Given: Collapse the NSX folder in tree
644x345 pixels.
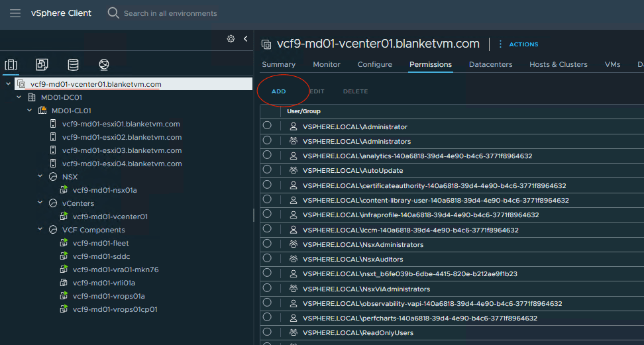Looking at the screenshot, I should pyautogui.click(x=40, y=177).
